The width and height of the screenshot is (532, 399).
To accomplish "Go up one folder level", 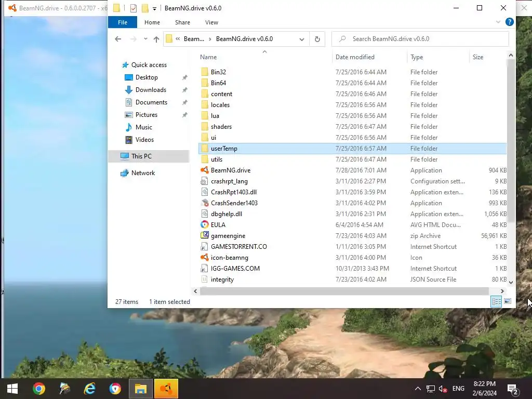I will pyautogui.click(x=156, y=39).
